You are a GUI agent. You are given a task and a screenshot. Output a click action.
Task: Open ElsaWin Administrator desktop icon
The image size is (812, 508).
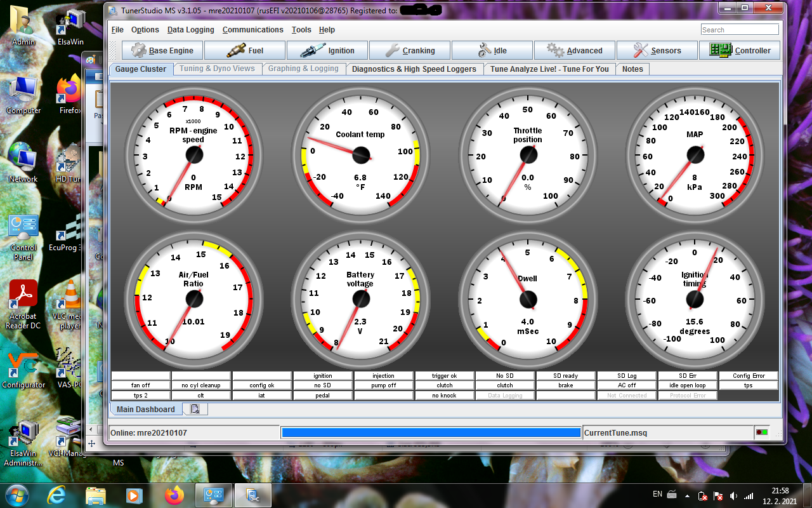(23, 443)
